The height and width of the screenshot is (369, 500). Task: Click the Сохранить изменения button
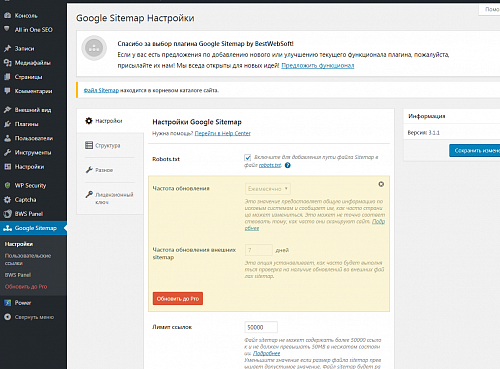pyautogui.click(x=474, y=151)
